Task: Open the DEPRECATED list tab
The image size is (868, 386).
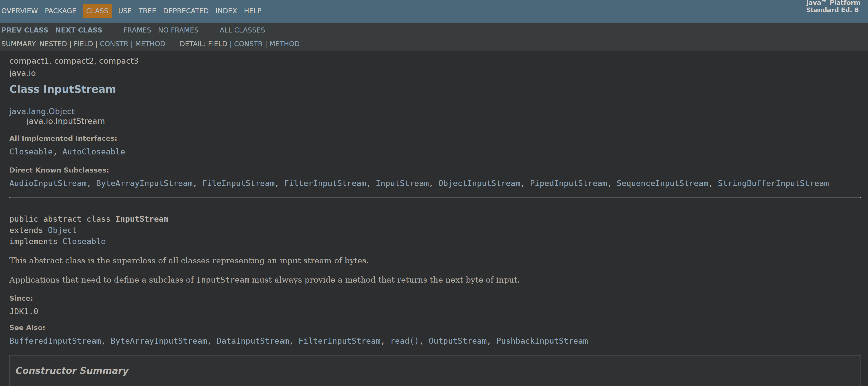Action: click(x=186, y=11)
